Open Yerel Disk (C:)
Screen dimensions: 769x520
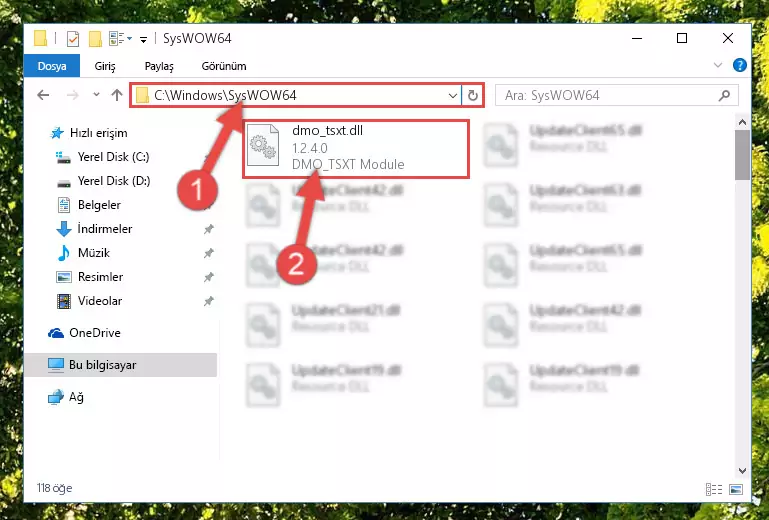pos(103,157)
